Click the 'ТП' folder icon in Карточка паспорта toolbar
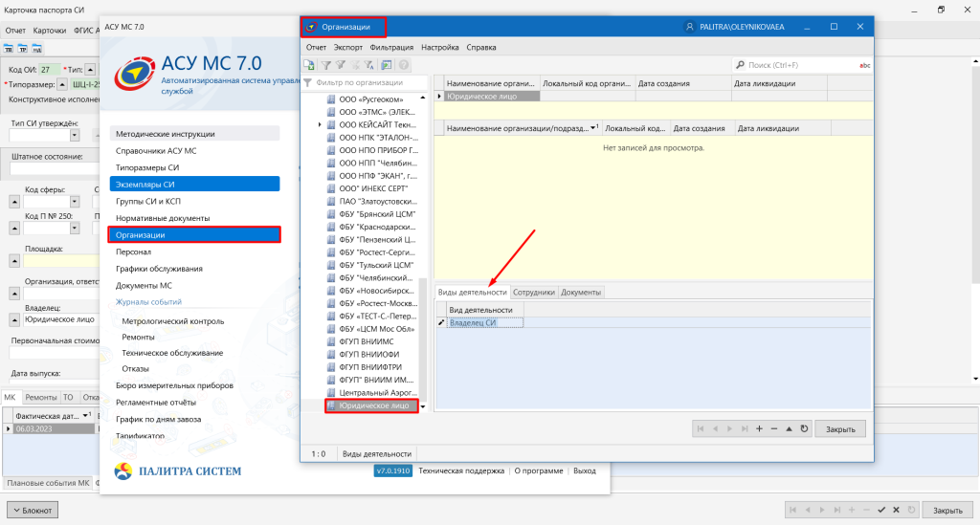980x525 pixels. [9, 48]
